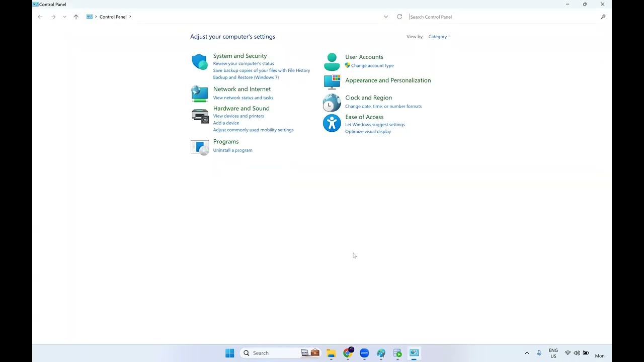The width and height of the screenshot is (644, 362).
Task: Open the View by Category dropdown
Action: click(439, 37)
